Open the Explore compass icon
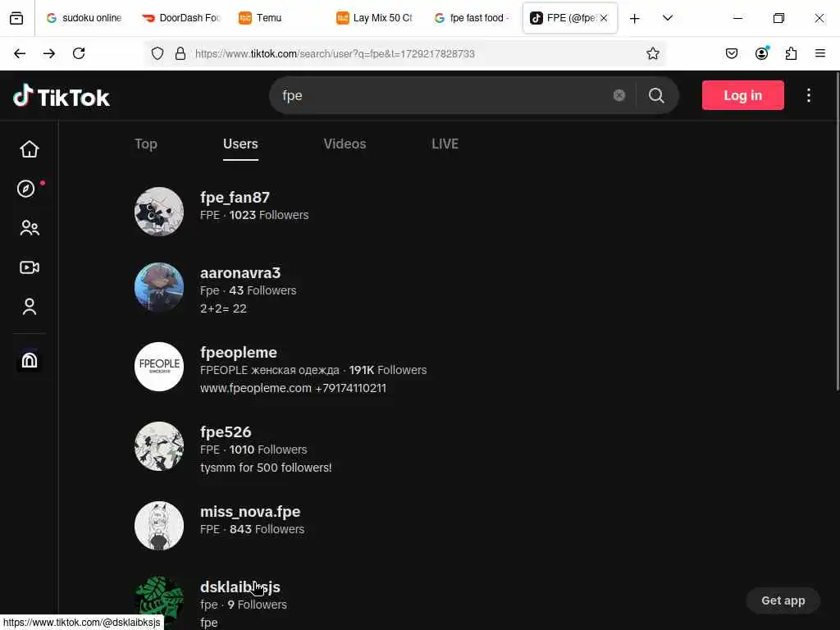Image resolution: width=840 pixels, height=630 pixels. pos(25,189)
